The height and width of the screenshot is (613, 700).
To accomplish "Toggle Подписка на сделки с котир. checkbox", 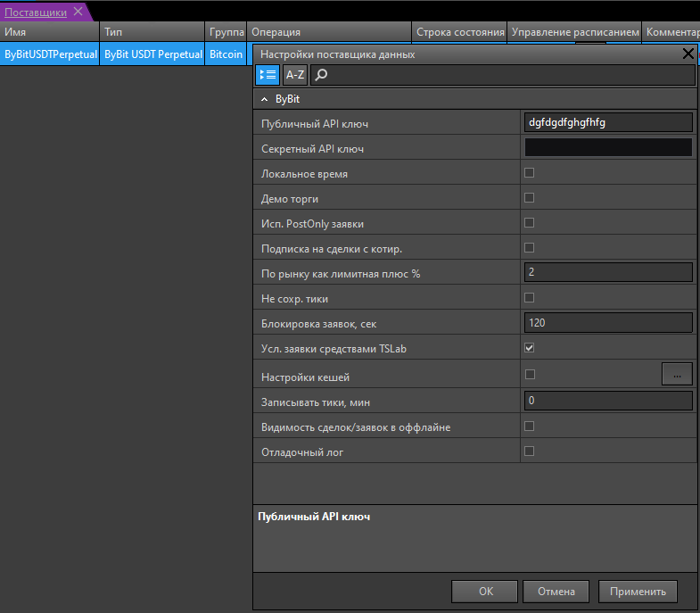I will 529,247.
